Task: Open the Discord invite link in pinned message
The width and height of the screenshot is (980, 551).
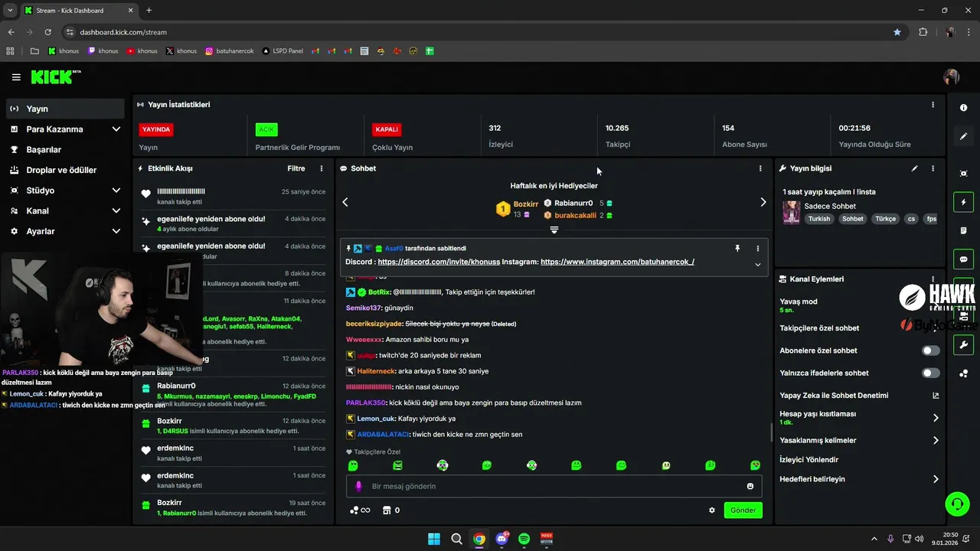Action: coord(438,262)
